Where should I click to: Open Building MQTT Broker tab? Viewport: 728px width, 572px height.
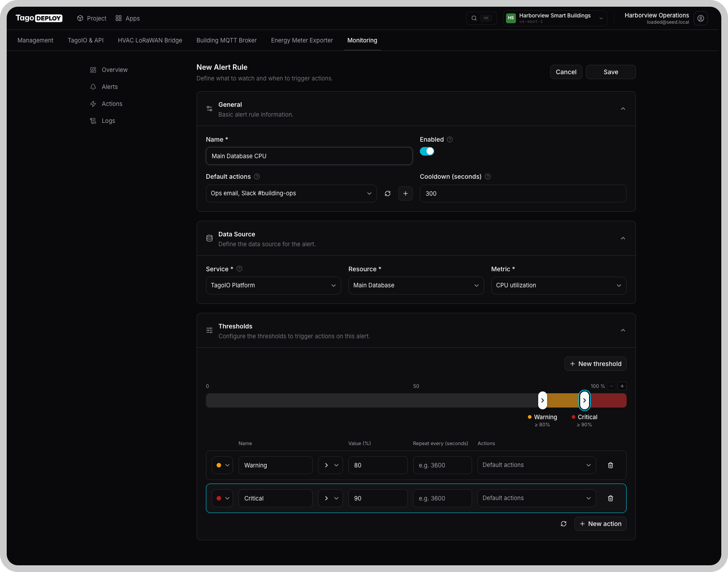point(226,40)
